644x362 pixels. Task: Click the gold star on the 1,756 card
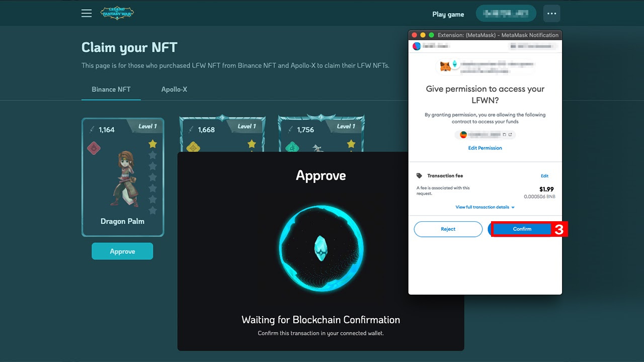351,144
